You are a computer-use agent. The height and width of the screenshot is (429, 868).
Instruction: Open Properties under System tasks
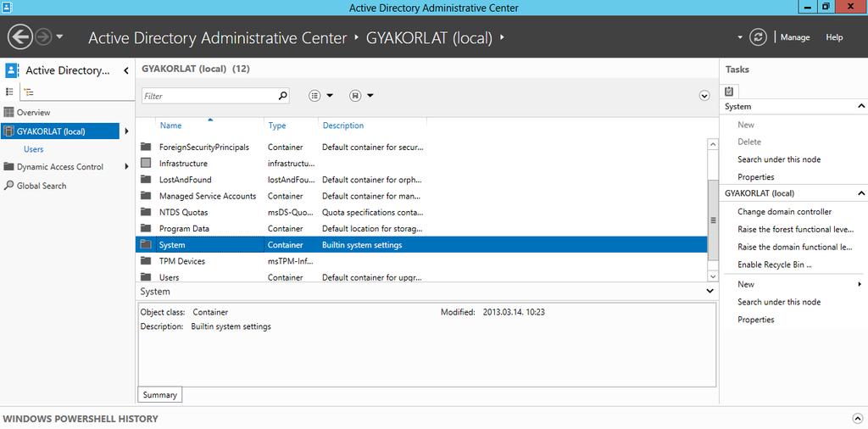click(755, 177)
